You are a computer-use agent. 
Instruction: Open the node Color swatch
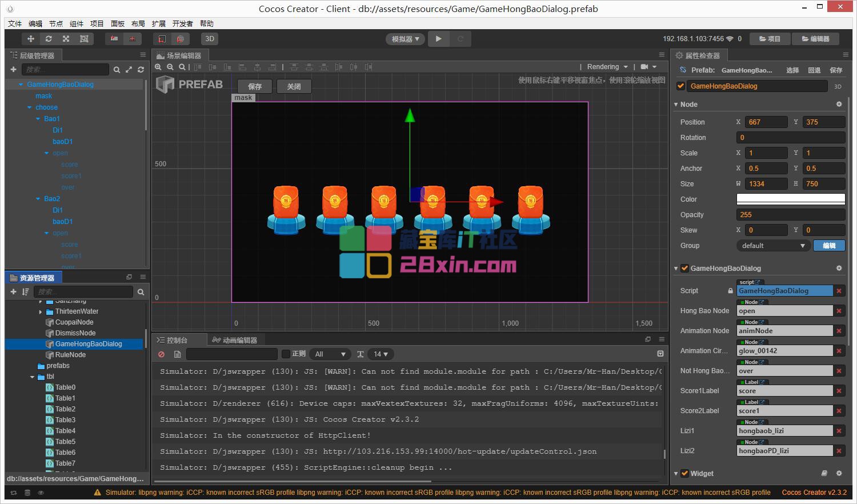pyautogui.click(x=790, y=199)
